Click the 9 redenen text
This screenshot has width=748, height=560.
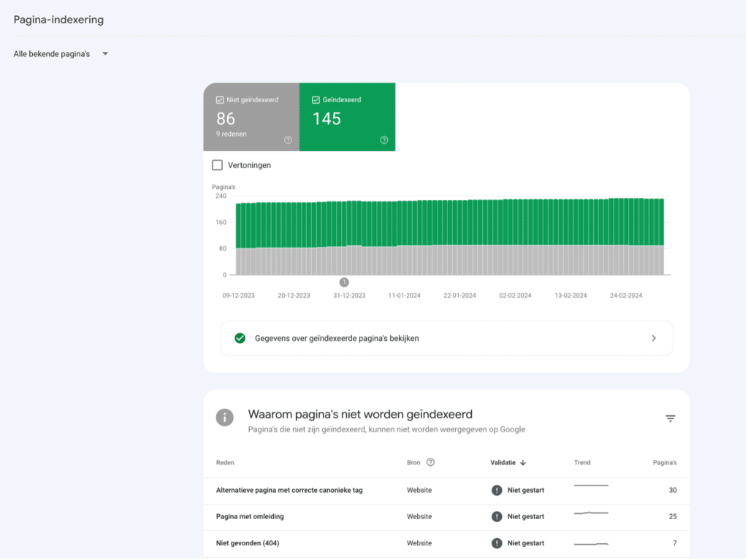[232, 134]
